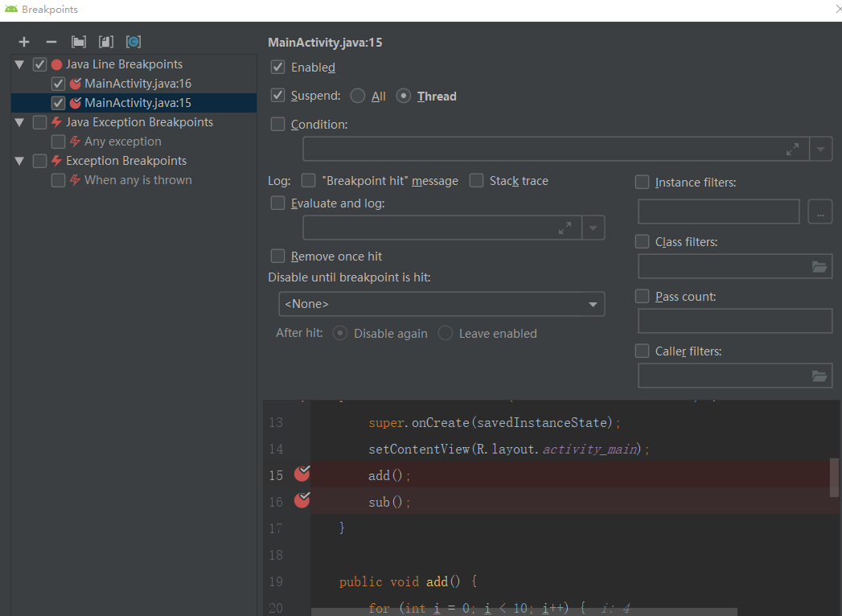Viewport: 842px width, 616px height.
Task: Enable the Evaluate and log checkbox
Action: coord(277,203)
